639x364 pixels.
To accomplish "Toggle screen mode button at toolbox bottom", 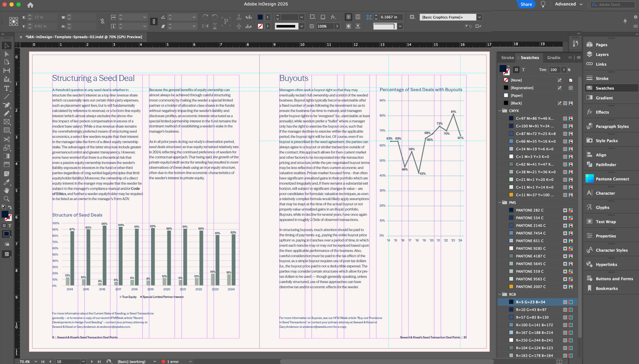I will pyautogui.click(x=7, y=254).
